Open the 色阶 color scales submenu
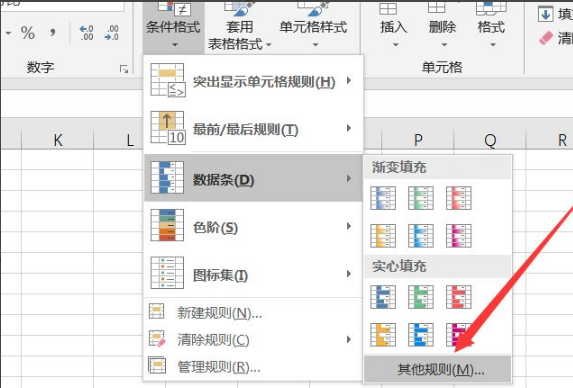The image size is (573, 388). [x=253, y=226]
